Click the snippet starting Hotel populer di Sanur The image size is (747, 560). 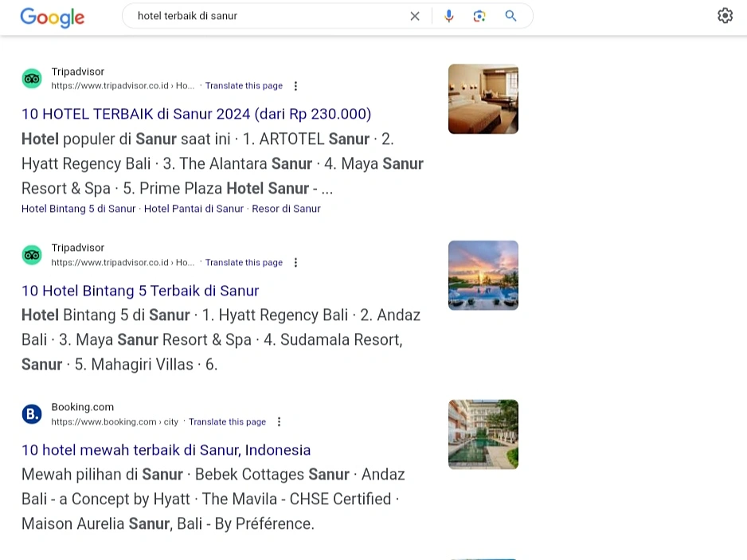(x=222, y=163)
